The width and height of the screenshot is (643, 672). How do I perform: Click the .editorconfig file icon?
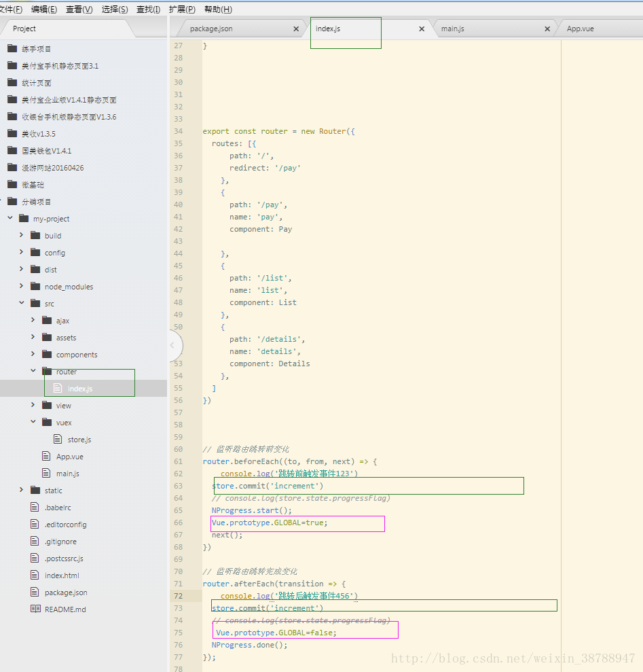point(35,524)
